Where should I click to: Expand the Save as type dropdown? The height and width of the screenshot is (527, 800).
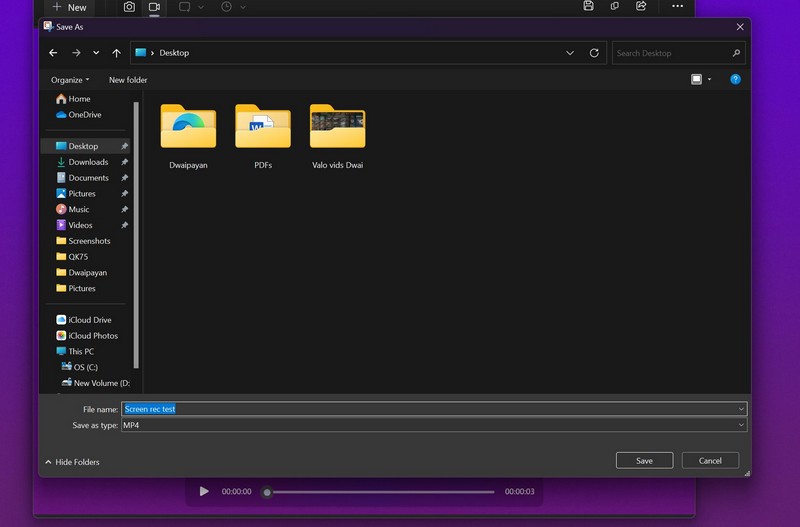741,425
